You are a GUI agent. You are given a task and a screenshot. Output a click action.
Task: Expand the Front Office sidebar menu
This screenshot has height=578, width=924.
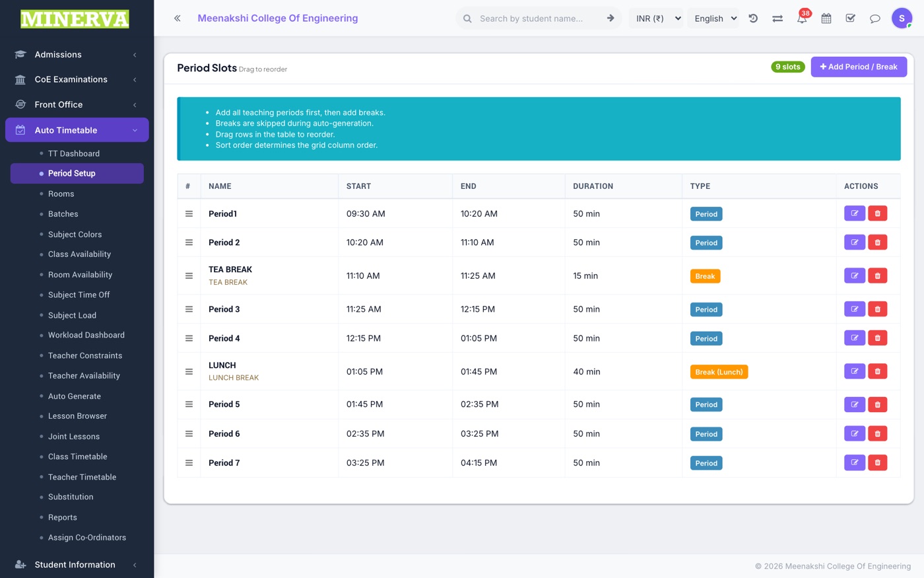[77, 104]
